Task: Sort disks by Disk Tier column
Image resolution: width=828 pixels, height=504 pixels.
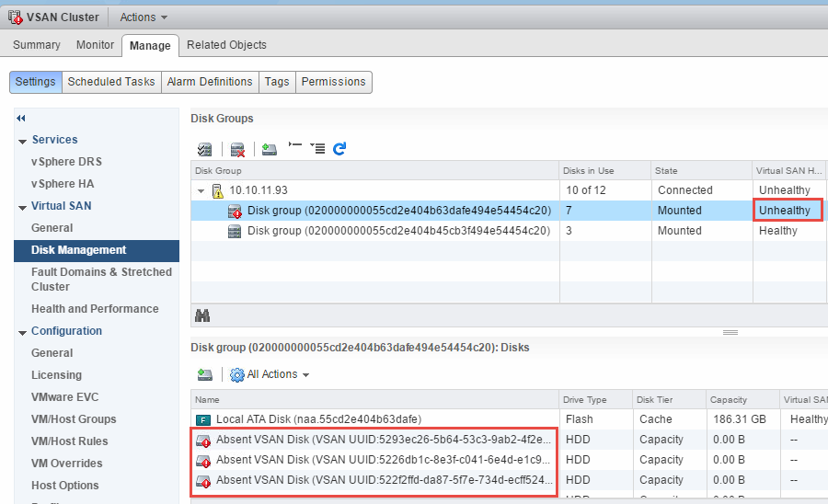Action: 669,399
